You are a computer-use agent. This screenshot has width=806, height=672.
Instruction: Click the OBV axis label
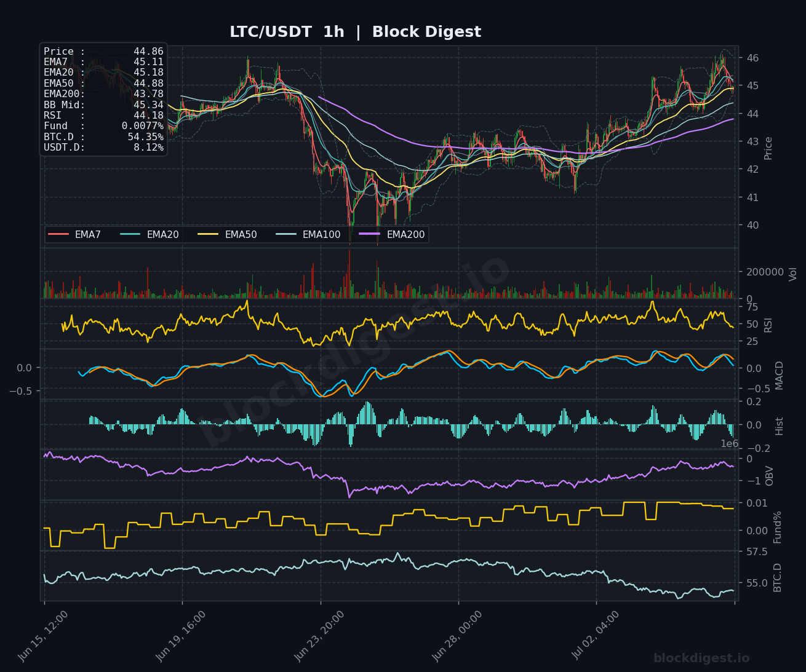tap(770, 476)
